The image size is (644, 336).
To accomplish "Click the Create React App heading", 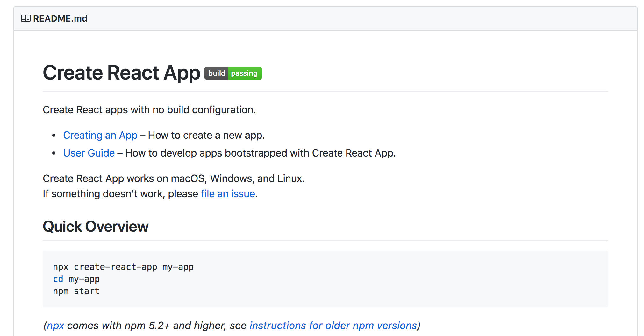I will coord(121,73).
